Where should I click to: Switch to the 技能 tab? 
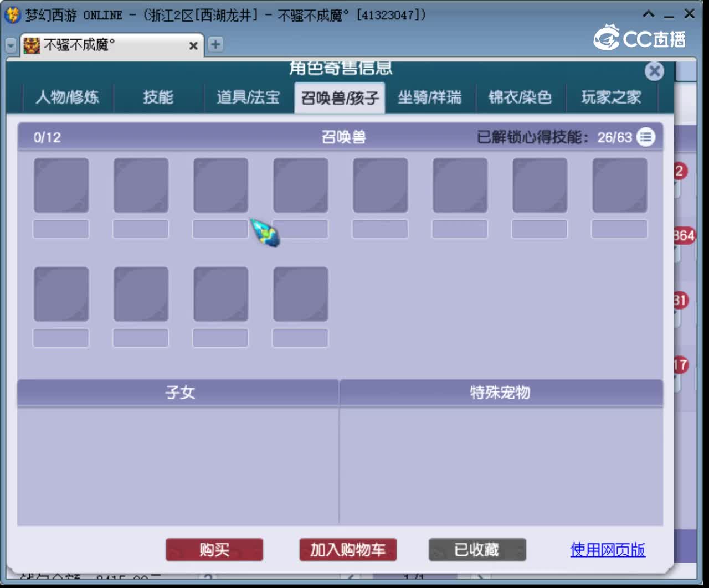click(158, 98)
